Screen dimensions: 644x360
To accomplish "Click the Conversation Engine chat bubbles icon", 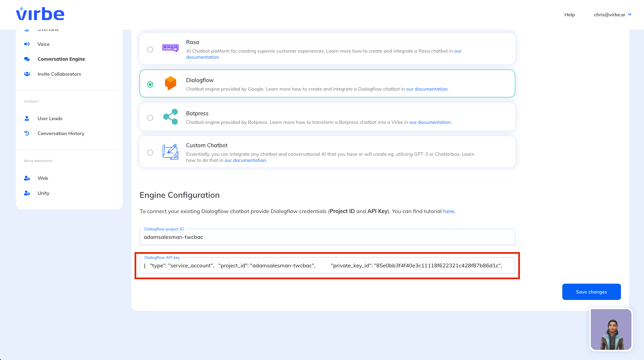I will (27, 59).
